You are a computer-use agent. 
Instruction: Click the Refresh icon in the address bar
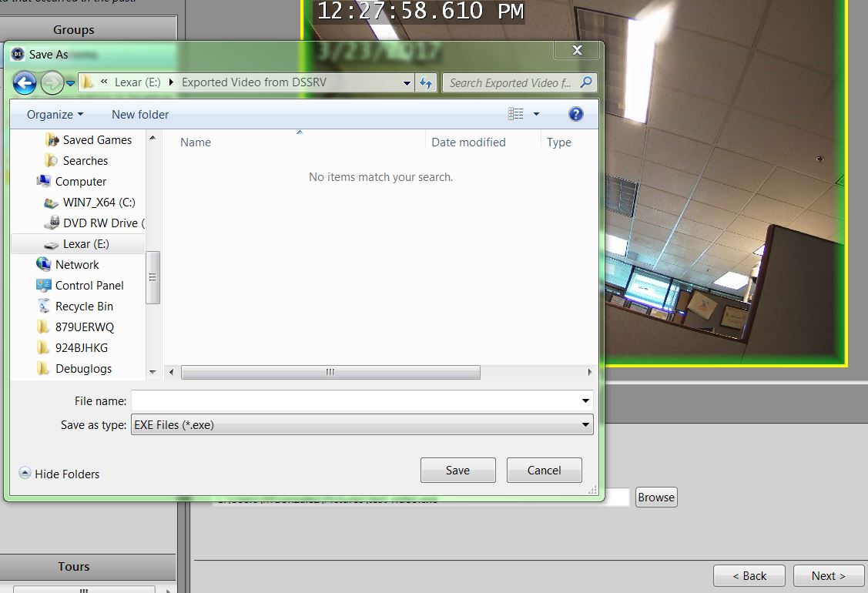click(x=426, y=82)
